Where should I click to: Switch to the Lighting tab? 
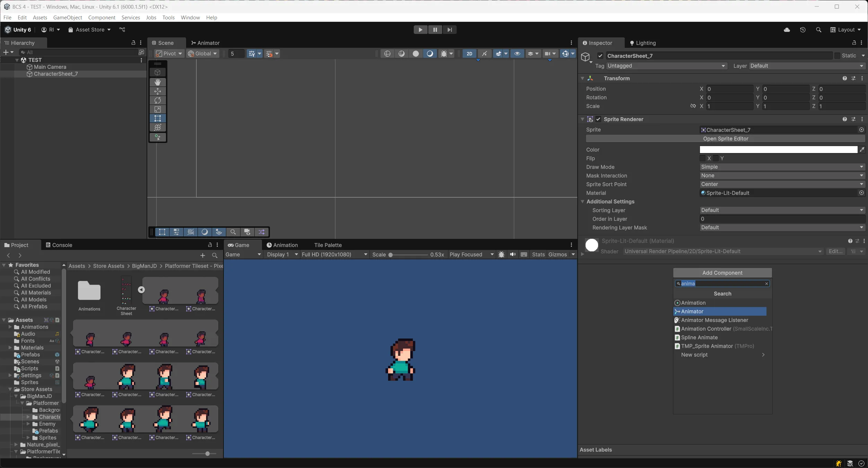[x=643, y=43]
